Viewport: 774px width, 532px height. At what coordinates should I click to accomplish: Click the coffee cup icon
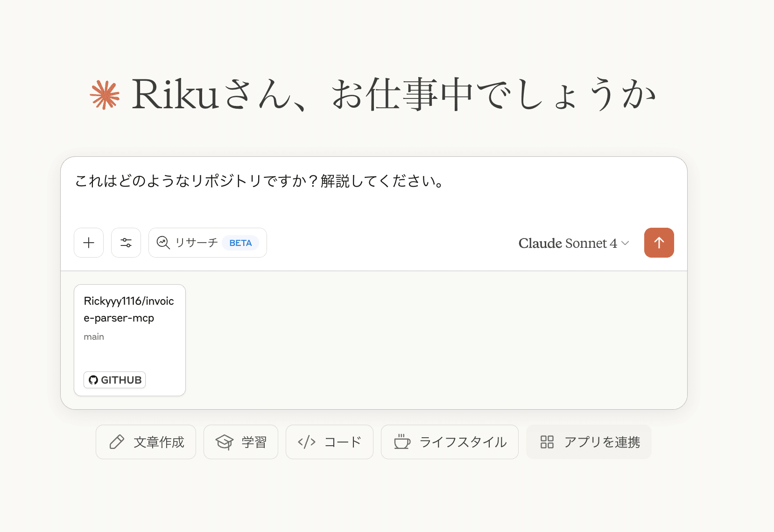pos(402,442)
